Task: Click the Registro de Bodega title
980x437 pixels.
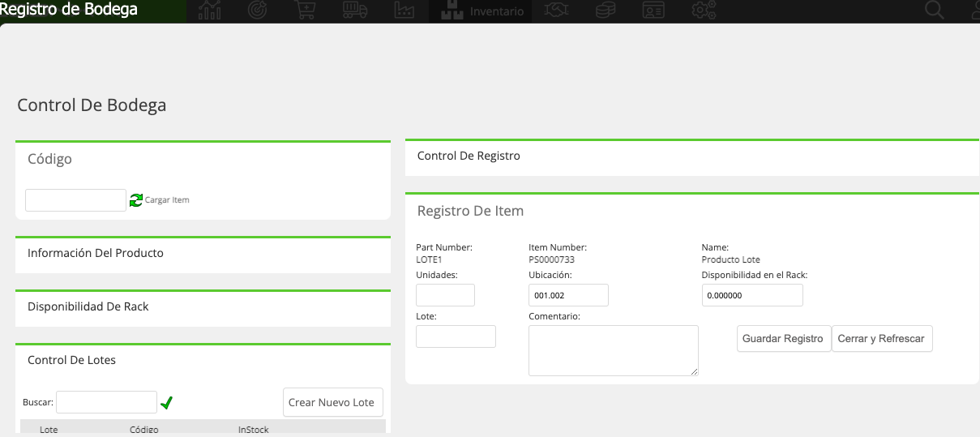Action: point(69,10)
